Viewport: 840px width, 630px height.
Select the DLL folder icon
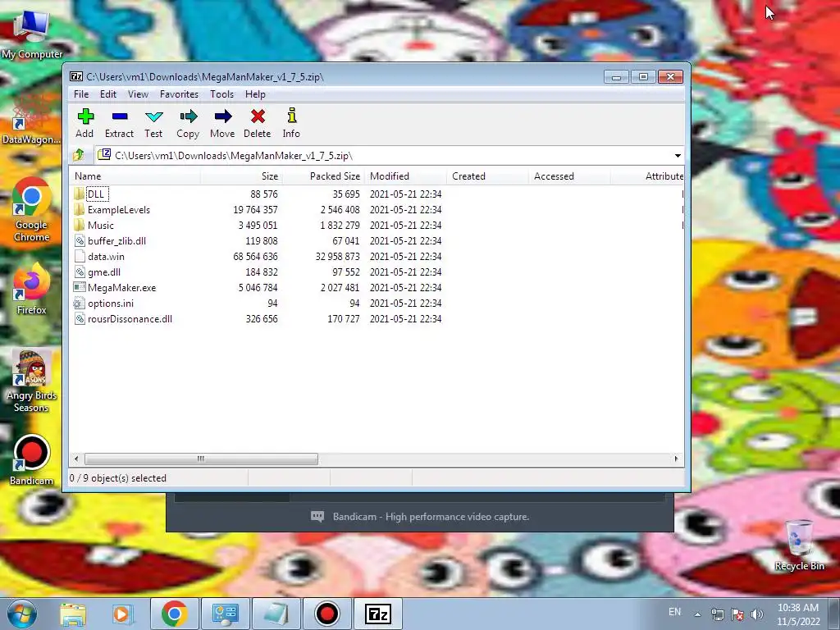(80, 194)
